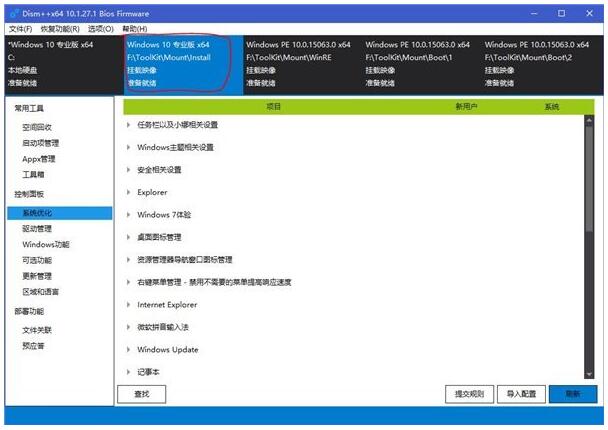This screenshot has height=430, width=608.
Task: Select 系统优化 in the sidebar
Action: click(60, 213)
